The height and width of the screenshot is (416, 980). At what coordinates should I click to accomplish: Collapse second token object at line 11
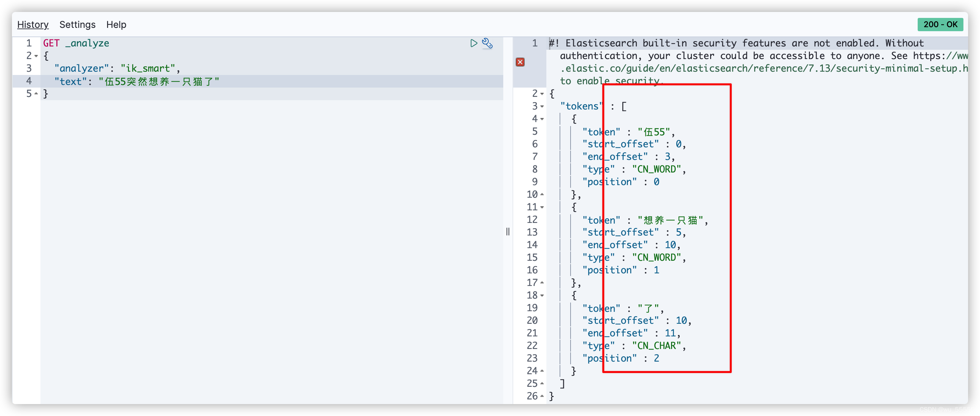pyautogui.click(x=542, y=207)
